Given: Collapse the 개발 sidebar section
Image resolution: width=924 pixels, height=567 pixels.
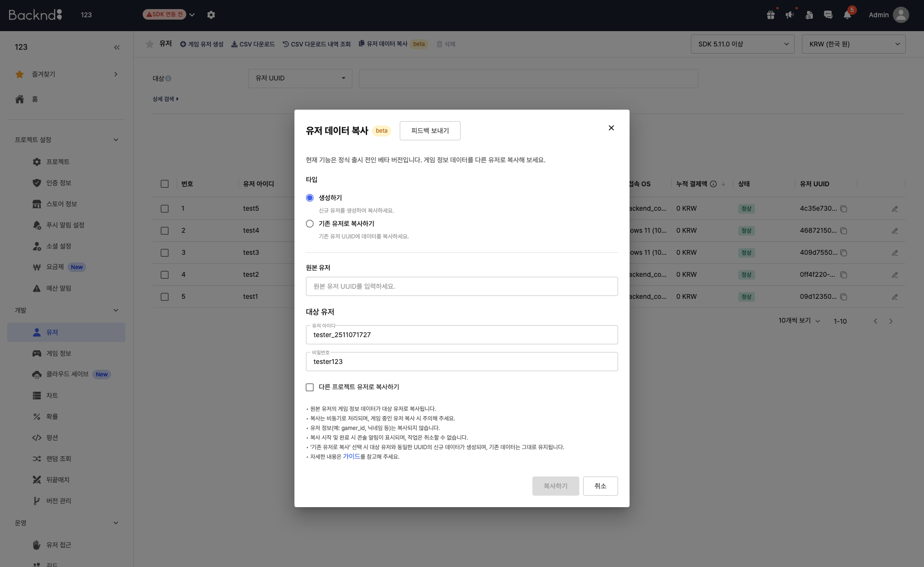Looking at the screenshot, I should [115, 310].
